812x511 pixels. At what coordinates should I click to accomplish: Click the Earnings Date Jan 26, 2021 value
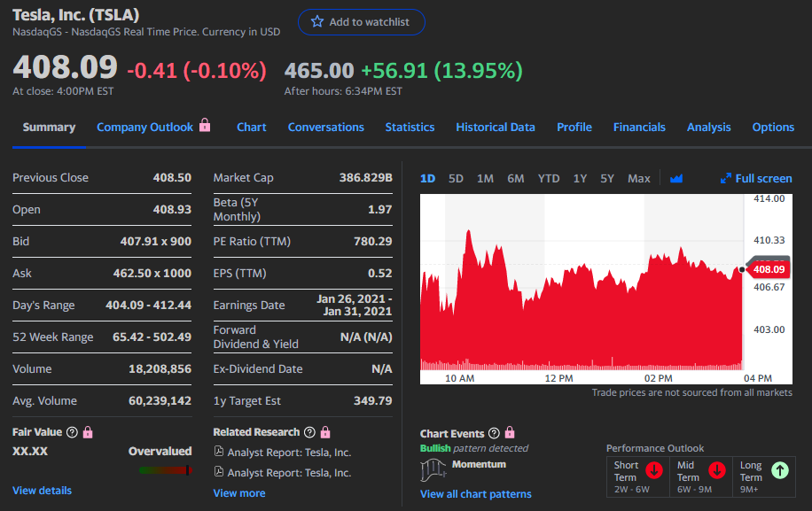pyautogui.click(x=355, y=306)
